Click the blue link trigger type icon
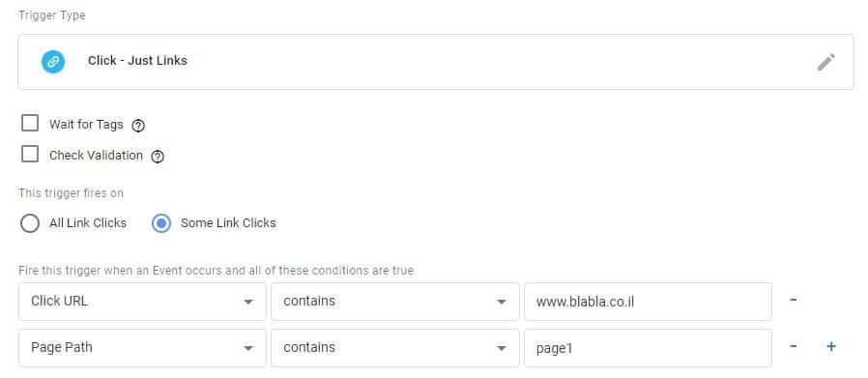This screenshot has width=868, height=378. click(x=53, y=62)
